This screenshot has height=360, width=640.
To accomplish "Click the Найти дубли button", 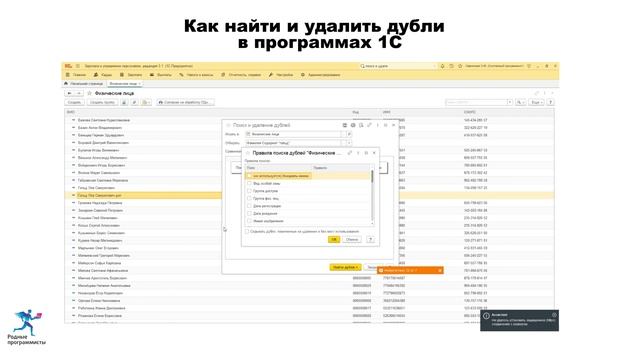I will click(345, 267).
